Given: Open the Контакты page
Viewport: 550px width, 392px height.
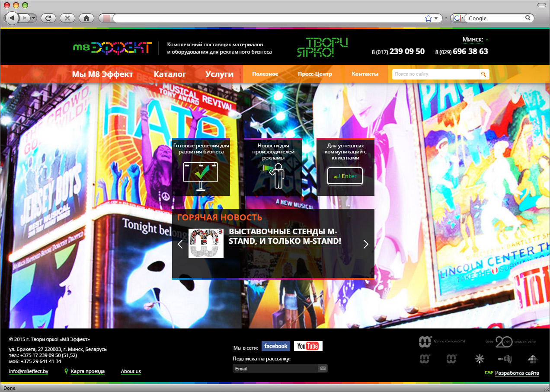Looking at the screenshot, I should 365,74.
